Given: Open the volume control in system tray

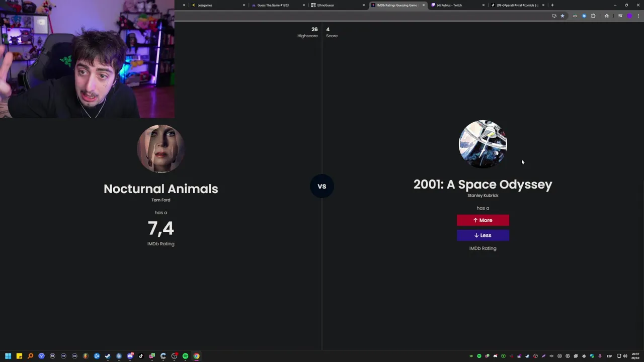Looking at the screenshot, I should 625,356.
